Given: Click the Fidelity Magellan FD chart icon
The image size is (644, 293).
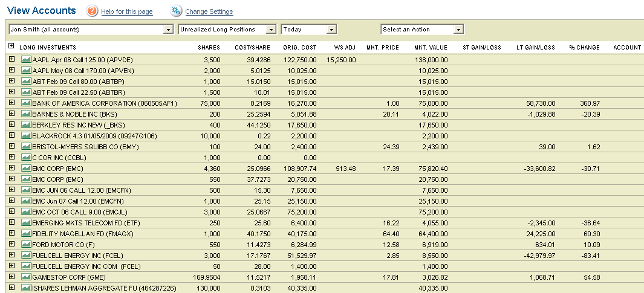Looking at the screenshot, I should [26, 234].
